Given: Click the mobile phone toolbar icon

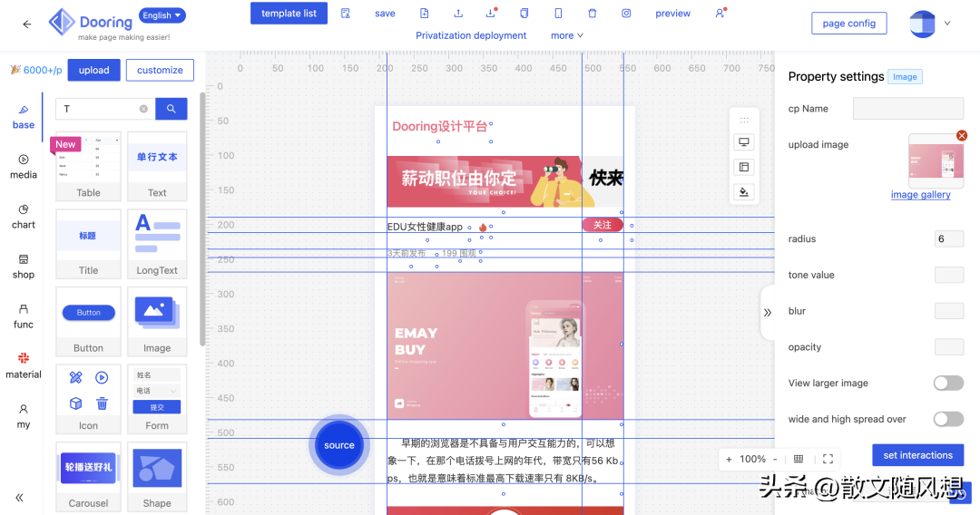Looking at the screenshot, I should click(x=558, y=13).
